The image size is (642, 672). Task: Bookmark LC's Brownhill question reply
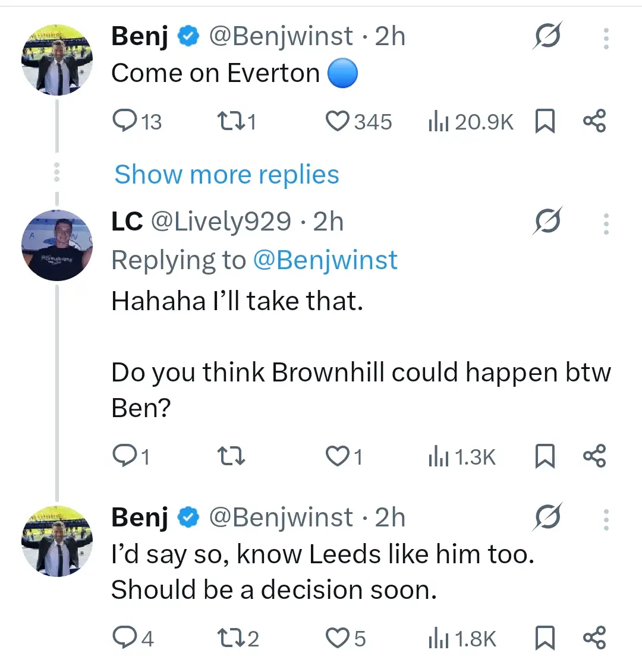click(545, 457)
